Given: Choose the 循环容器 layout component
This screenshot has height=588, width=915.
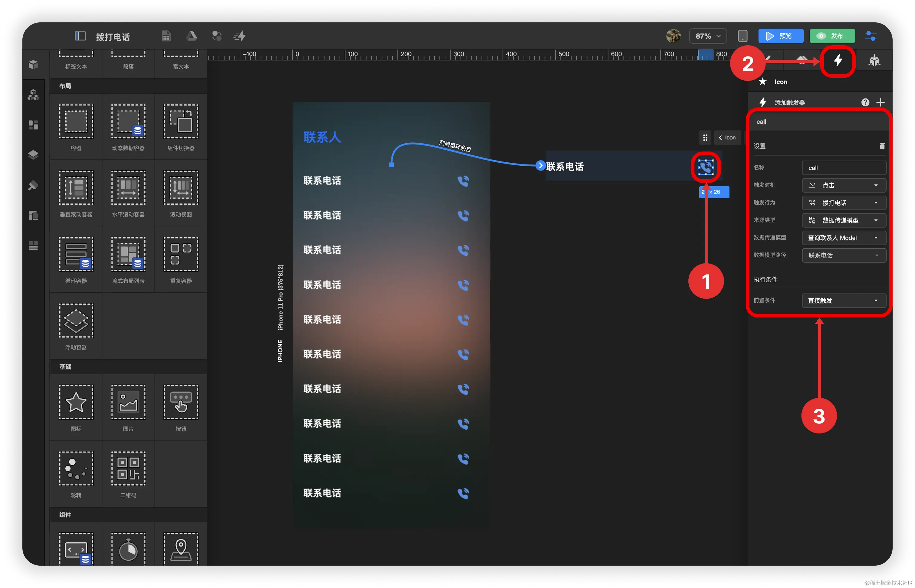Looking at the screenshot, I should [x=76, y=254].
